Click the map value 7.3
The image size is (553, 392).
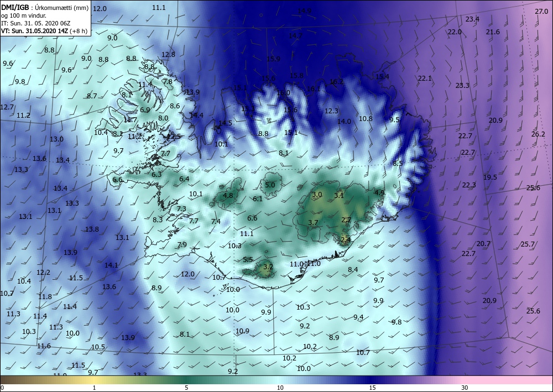[181, 208]
